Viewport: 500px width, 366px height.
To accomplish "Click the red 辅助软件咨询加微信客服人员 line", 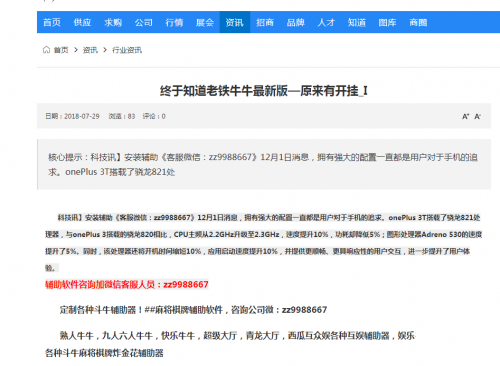I will 127,284.
